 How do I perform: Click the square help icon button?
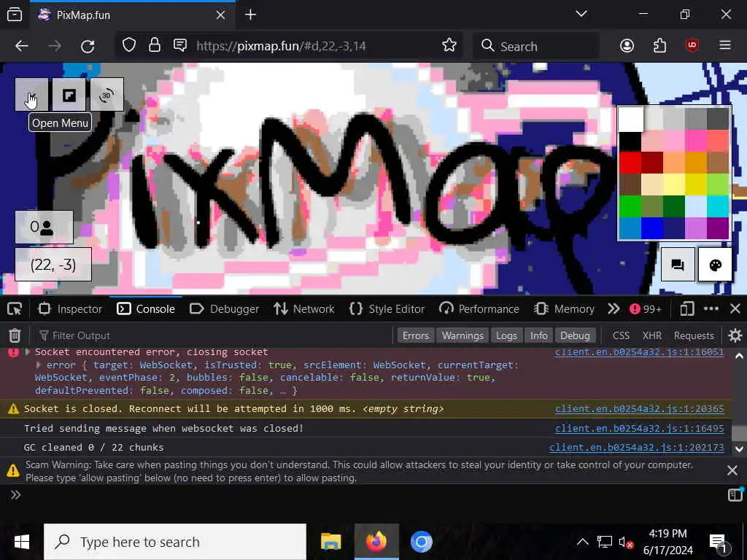click(x=69, y=95)
